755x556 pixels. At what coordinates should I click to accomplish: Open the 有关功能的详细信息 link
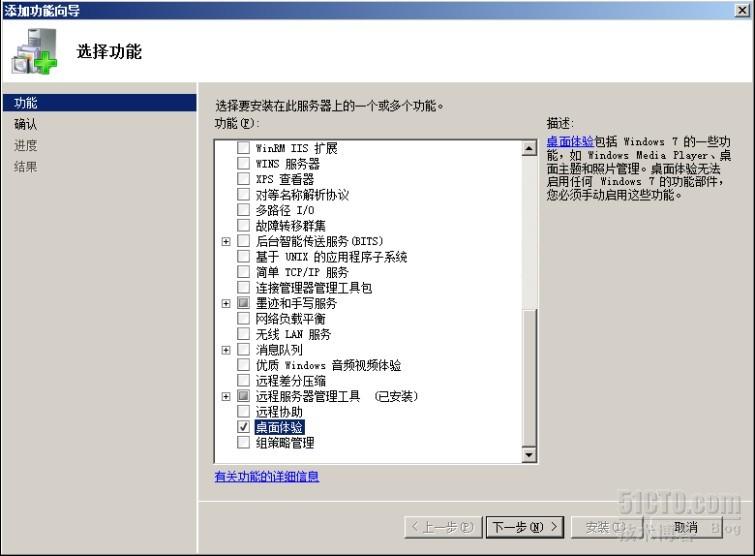(x=267, y=476)
